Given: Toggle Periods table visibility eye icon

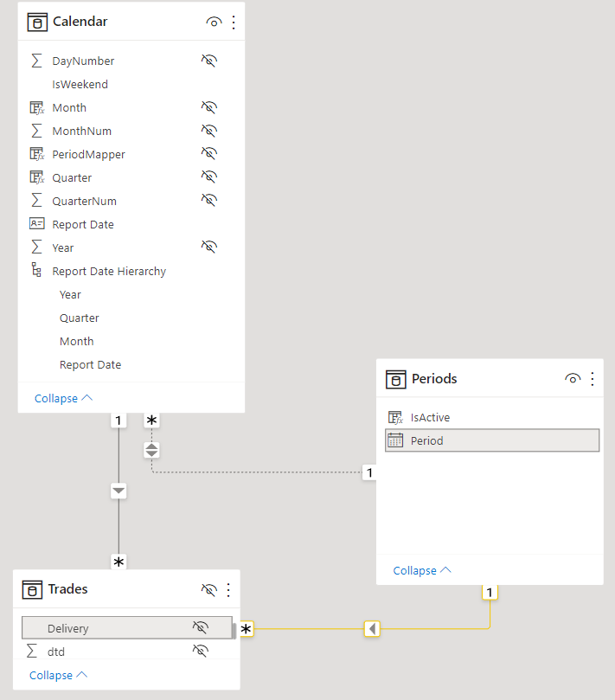Looking at the screenshot, I should point(573,379).
